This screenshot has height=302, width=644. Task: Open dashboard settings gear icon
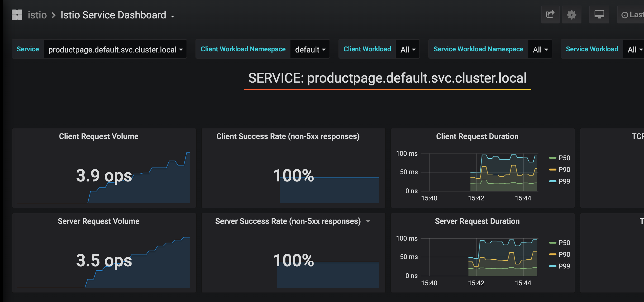(x=571, y=15)
